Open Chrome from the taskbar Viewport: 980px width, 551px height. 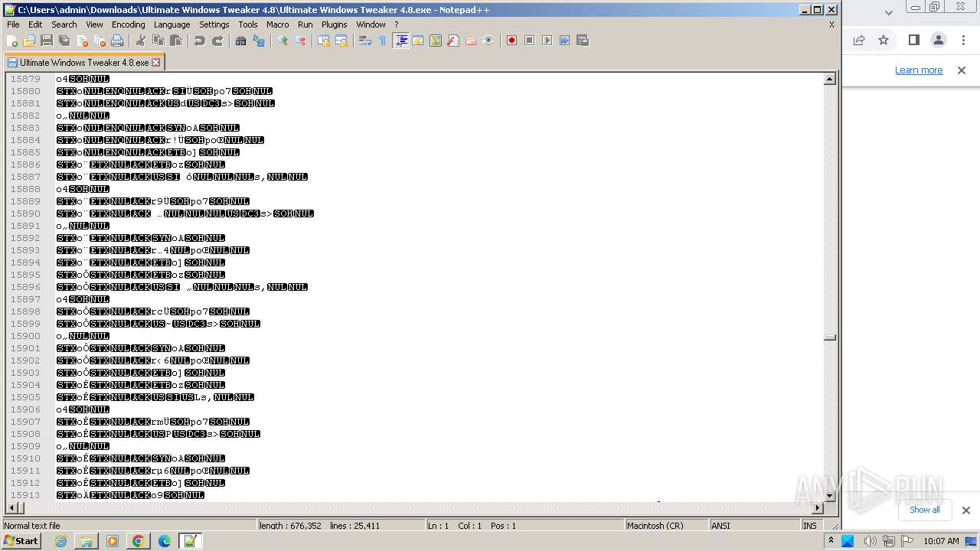[139, 541]
